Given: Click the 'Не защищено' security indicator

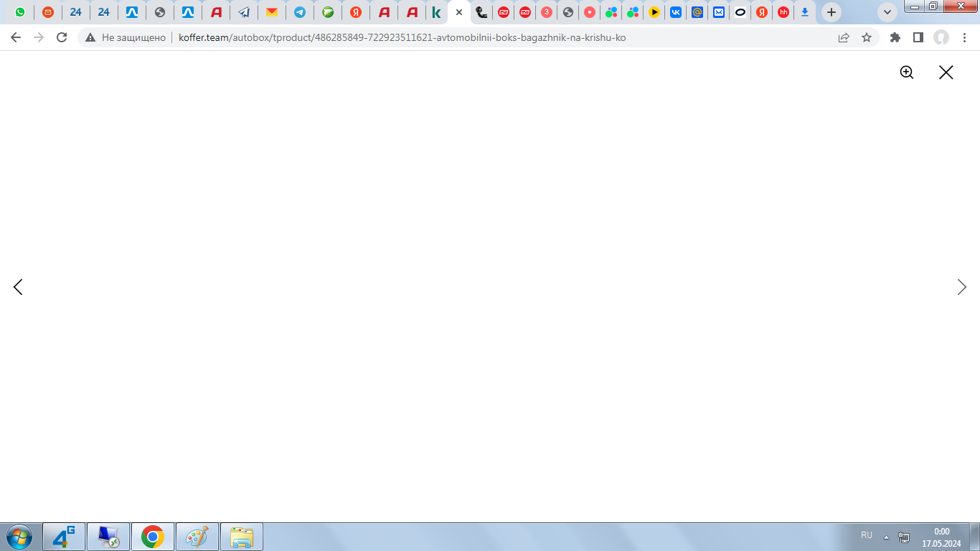Looking at the screenshot, I should pyautogui.click(x=126, y=37).
